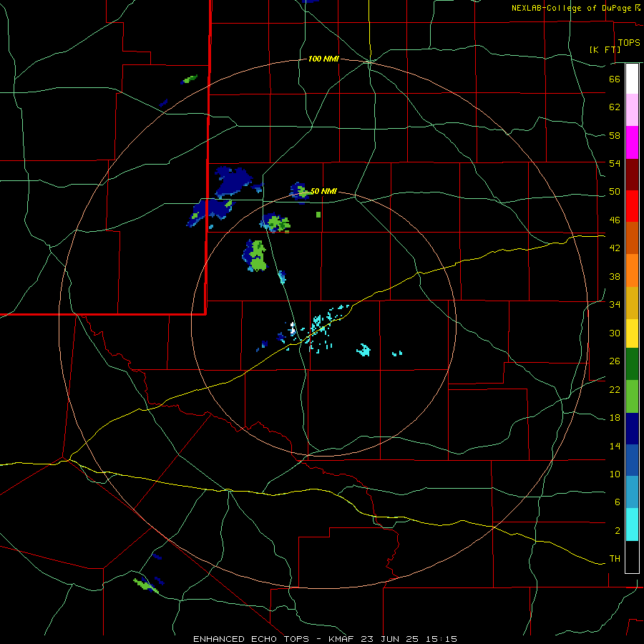Screen dimensions: 644x644
Task: Click the small green square echo near 50 NMI ring
Action: pos(318,215)
